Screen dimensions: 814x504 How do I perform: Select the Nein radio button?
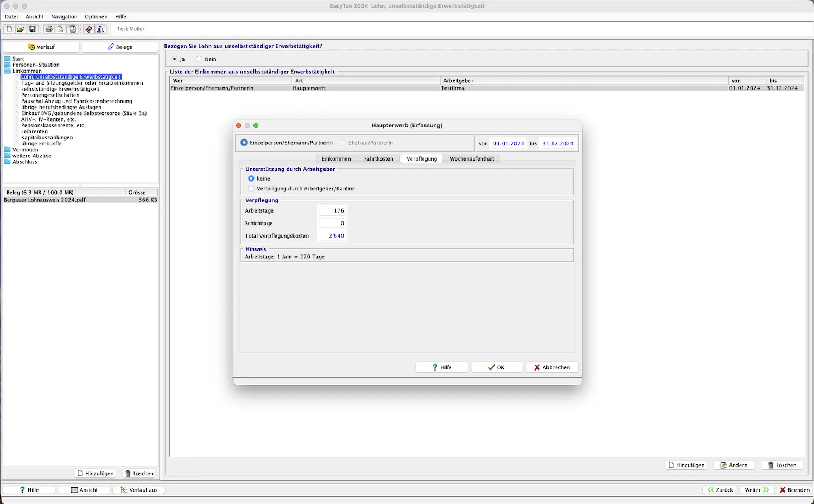(x=199, y=59)
